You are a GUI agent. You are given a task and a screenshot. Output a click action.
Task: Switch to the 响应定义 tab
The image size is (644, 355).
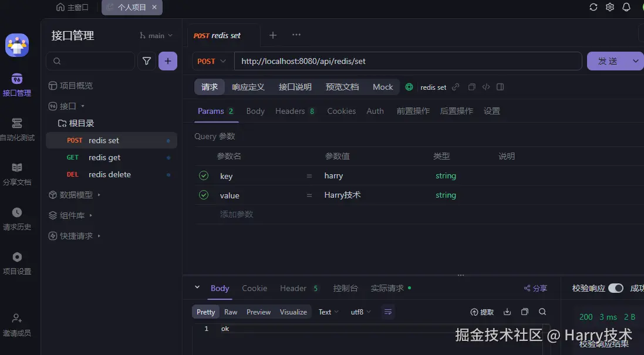[248, 87]
